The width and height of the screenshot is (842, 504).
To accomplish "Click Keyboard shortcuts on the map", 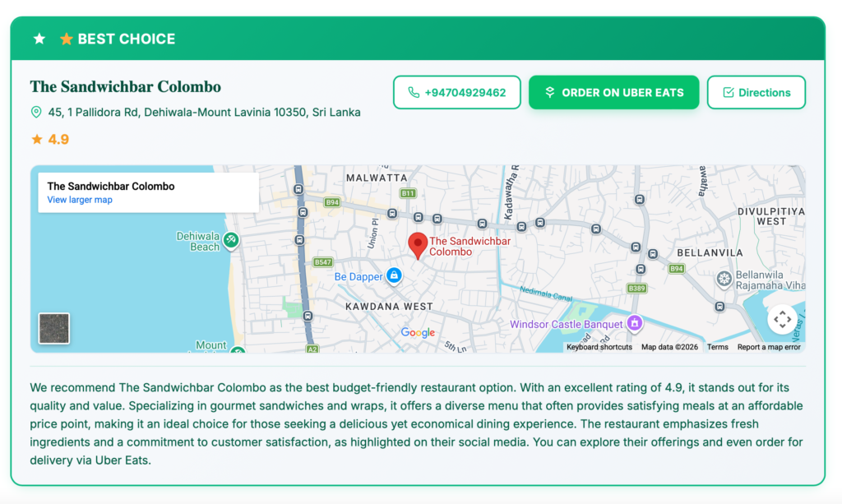I will [x=599, y=347].
